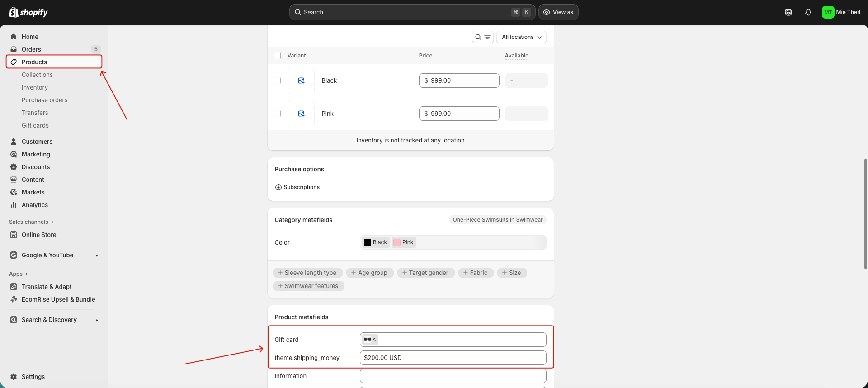Add image to Black variant
Image resolution: width=868 pixels, height=388 pixels.
pyautogui.click(x=301, y=80)
